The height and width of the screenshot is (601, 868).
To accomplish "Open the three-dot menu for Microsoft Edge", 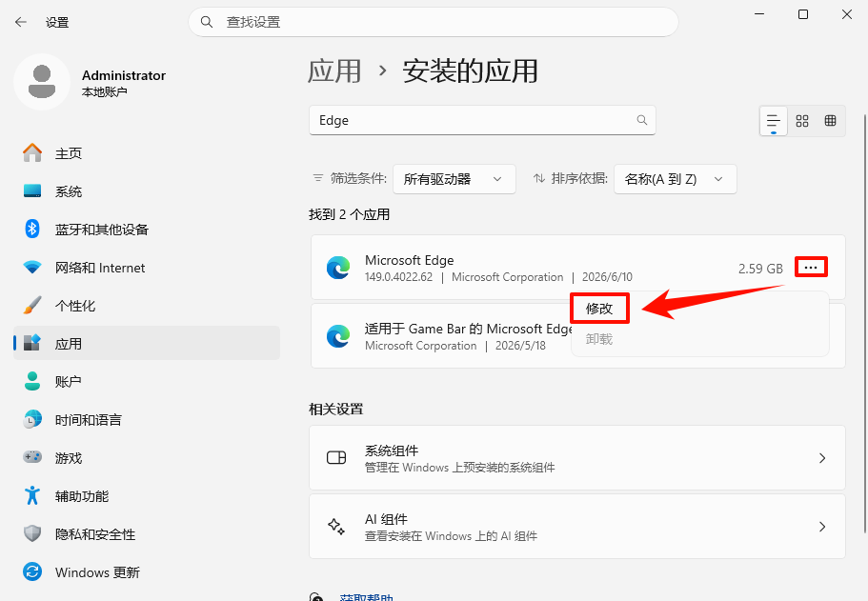I will click(811, 268).
